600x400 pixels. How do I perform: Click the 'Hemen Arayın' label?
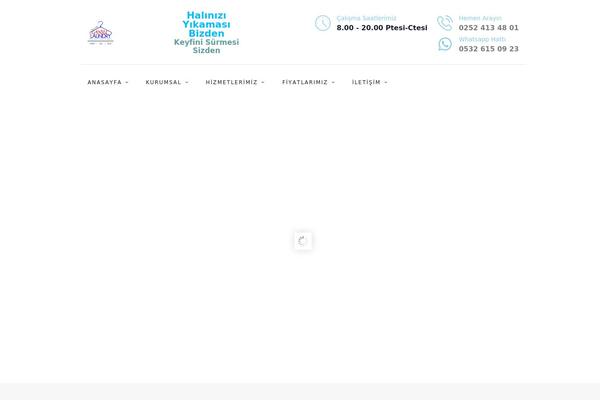point(480,18)
